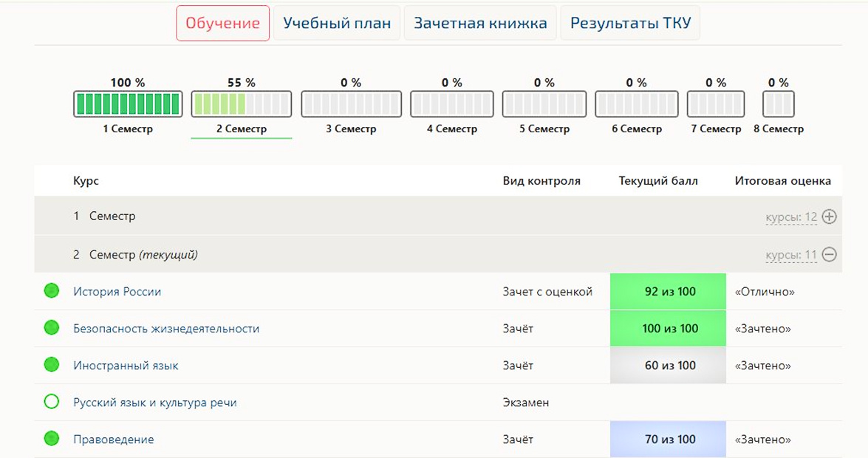Screen dimensions: 868x458
Task: Open the Обучение tab
Action: click(222, 23)
